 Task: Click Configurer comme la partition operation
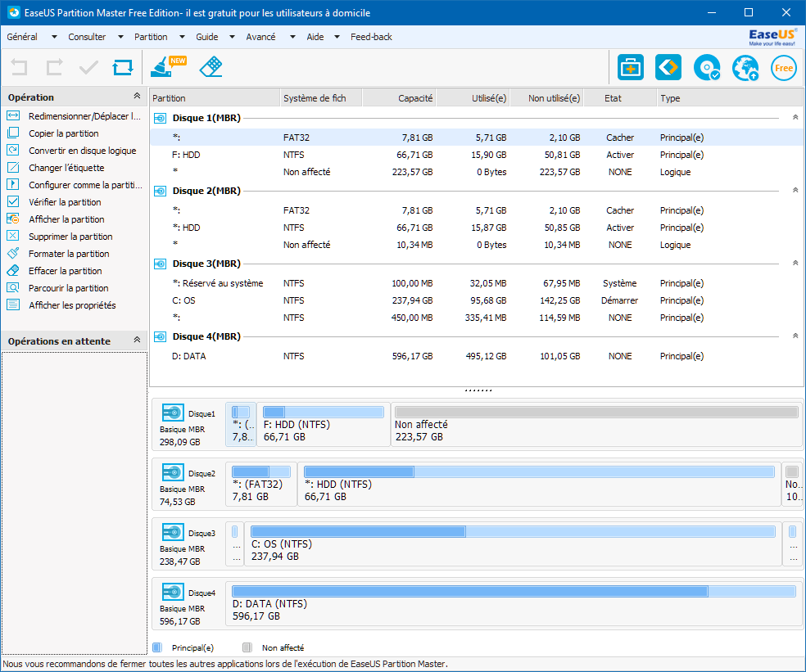click(85, 185)
